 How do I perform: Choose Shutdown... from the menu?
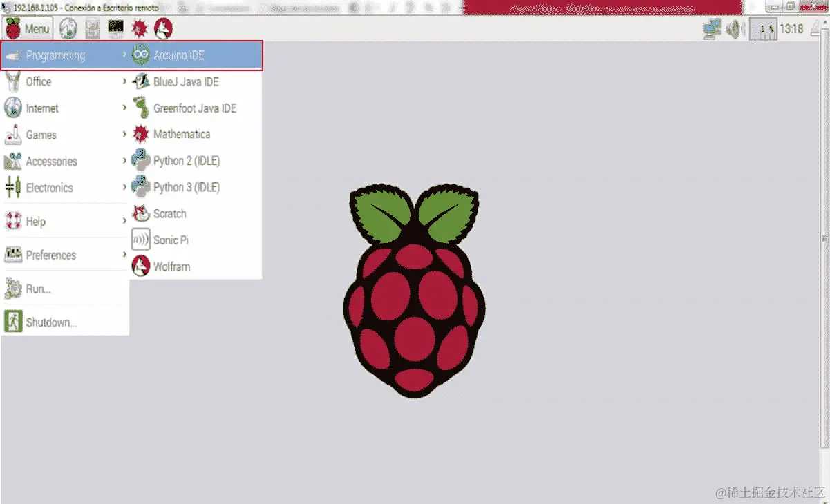point(65,322)
